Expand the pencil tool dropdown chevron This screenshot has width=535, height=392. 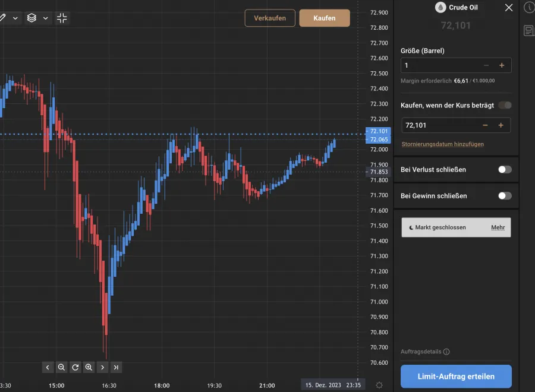(15, 18)
